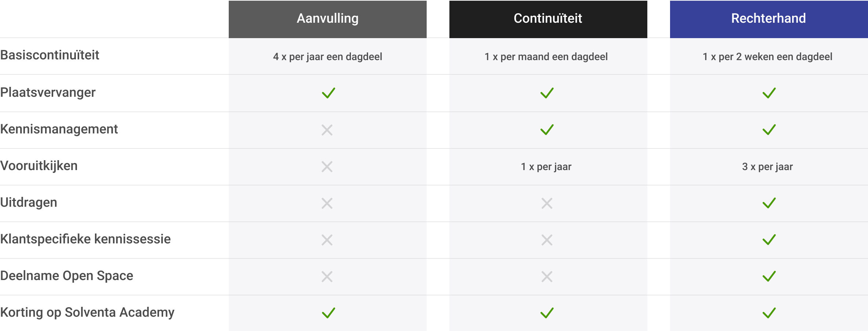868x331 pixels.
Task: Click '4 x per jaar een dagdeel' cell
Action: pos(328,56)
